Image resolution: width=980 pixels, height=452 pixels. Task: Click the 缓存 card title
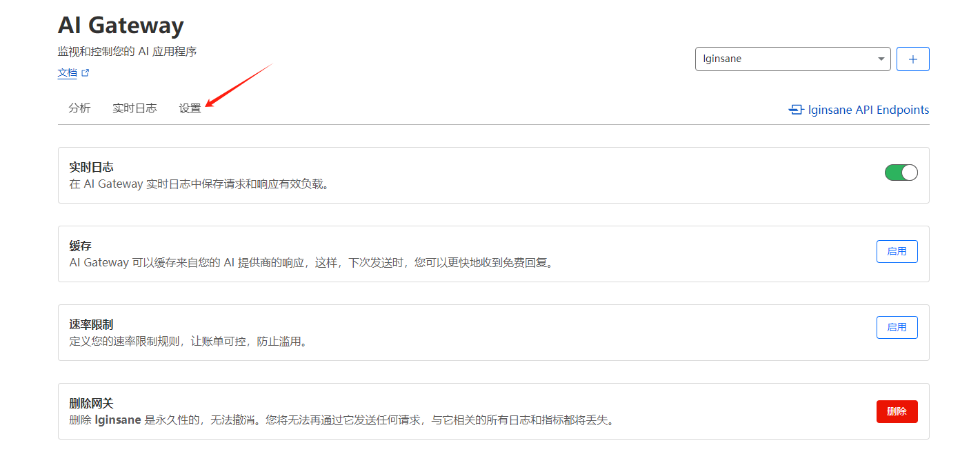click(81, 246)
